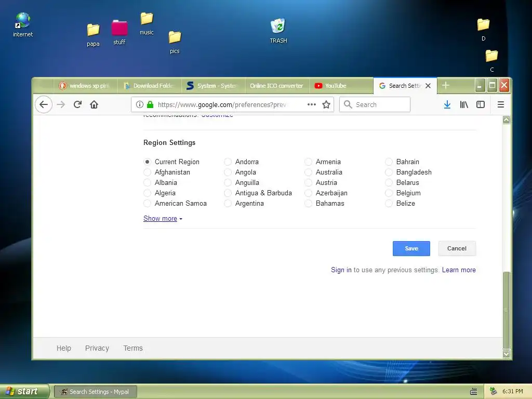Open the downloads arrow icon
Viewport: 532px width, 399px height.
tap(447, 104)
